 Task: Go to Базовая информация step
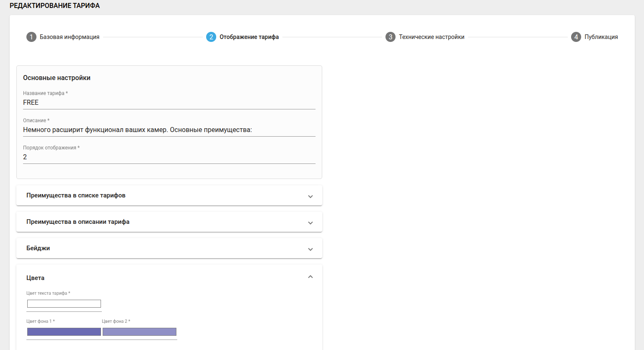(x=70, y=37)
